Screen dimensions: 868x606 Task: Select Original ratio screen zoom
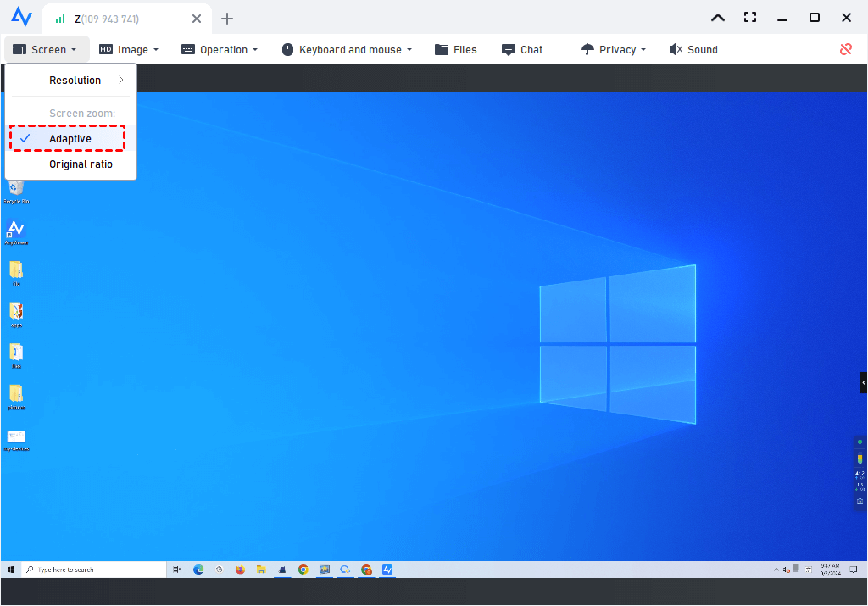(80, 164)
